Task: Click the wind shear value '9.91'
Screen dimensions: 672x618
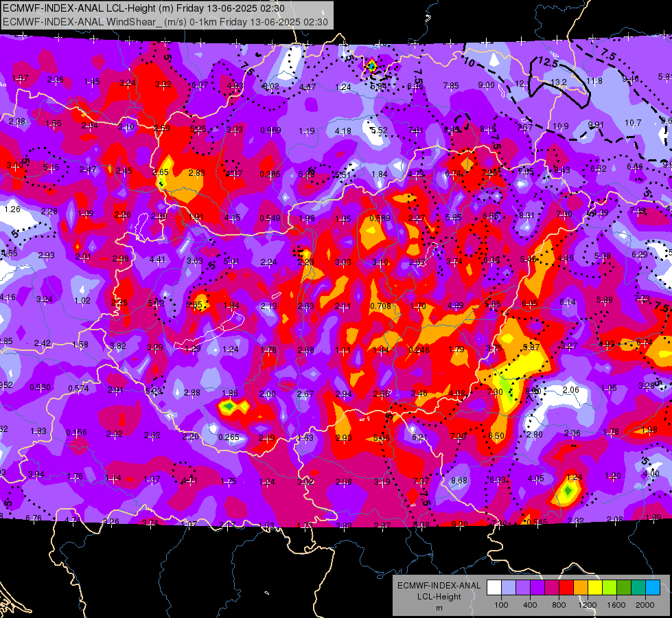Action: 596,125
